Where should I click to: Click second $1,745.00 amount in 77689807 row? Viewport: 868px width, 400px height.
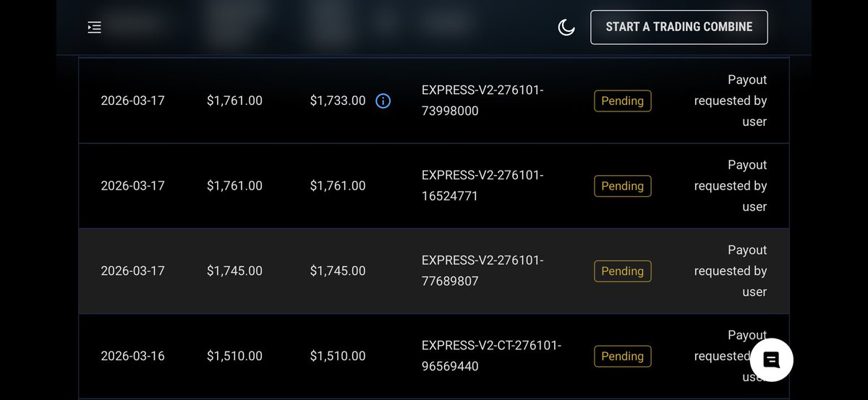338,271
